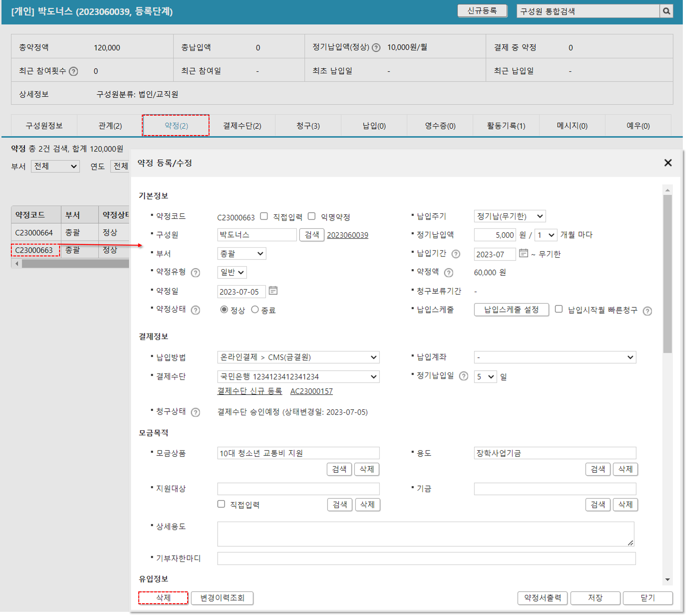Click 검색 button under 모금상품
687x616 pixels.
(x=340, y=469)
